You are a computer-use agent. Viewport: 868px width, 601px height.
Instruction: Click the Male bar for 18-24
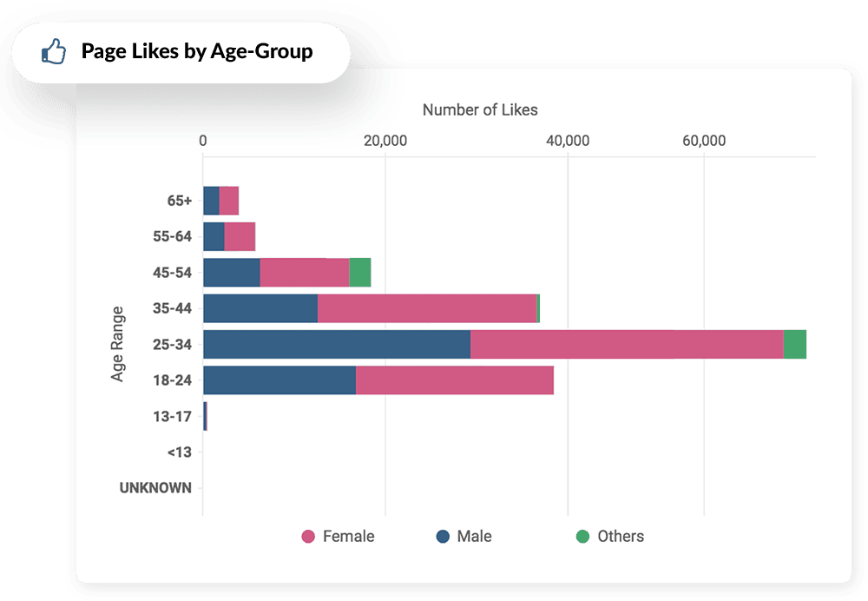tap(279, 380)
